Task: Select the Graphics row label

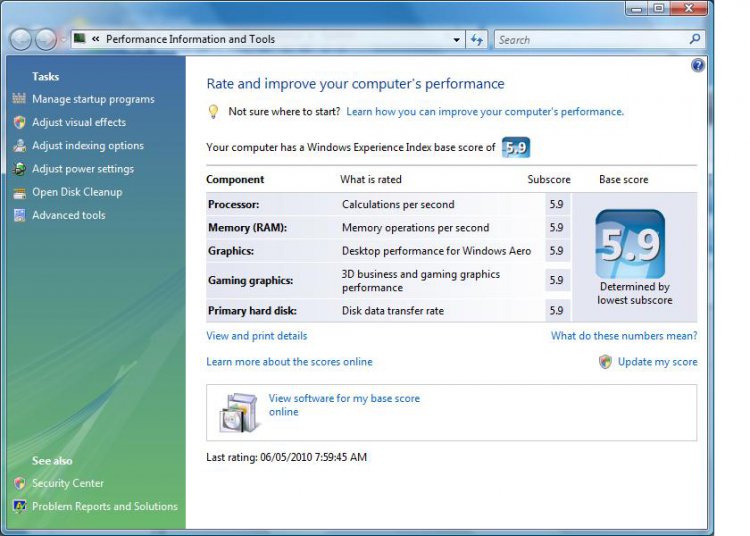Action: 231,251
